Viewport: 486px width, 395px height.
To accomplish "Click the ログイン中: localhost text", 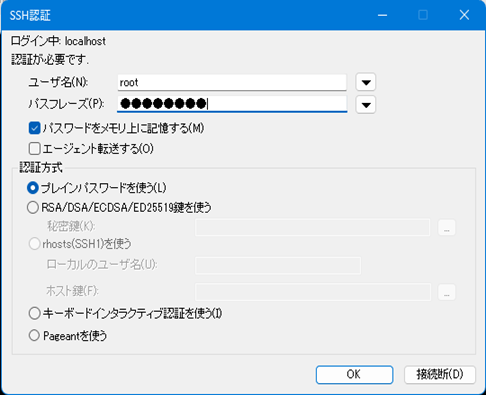I will (x=58, y=41).
